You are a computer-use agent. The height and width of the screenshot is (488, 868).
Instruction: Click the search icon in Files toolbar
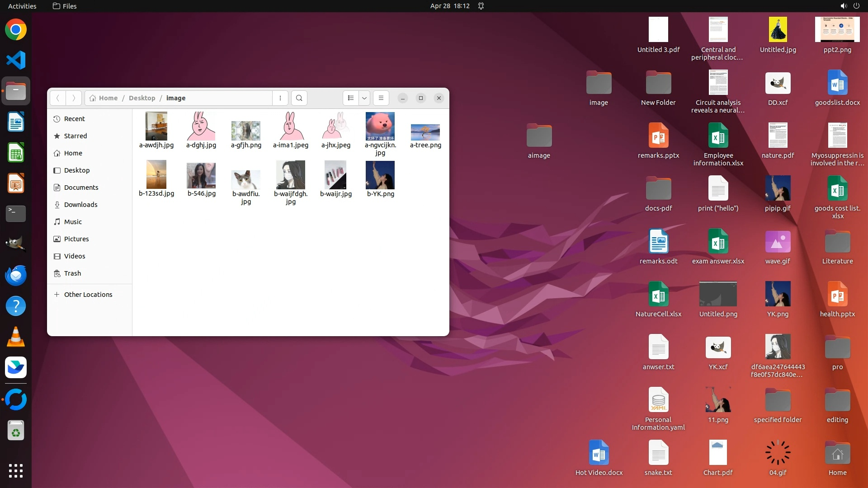click(x=299, y=98)
